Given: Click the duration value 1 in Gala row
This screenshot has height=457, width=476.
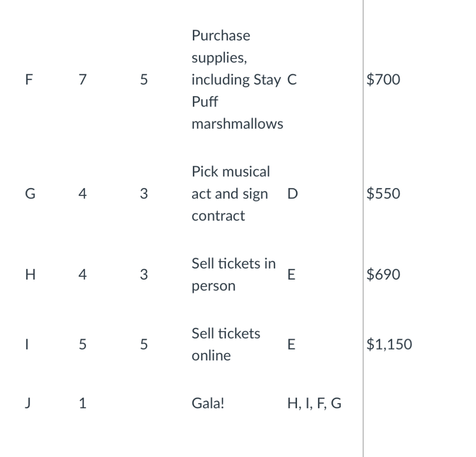Looking at the screenshot, I should tap(82, 404).
